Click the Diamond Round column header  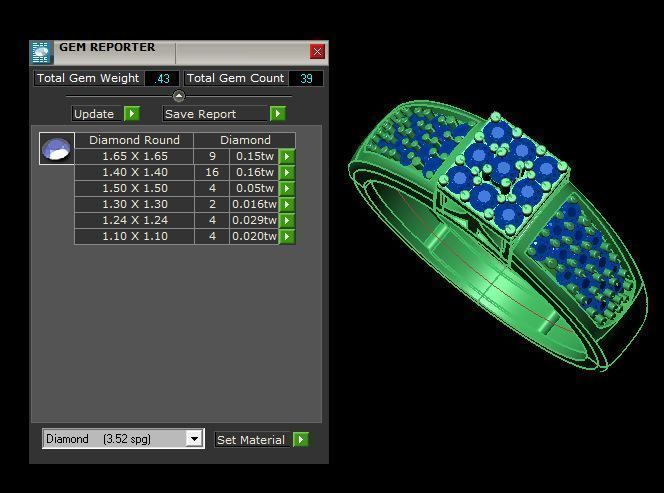pos(134,140)
